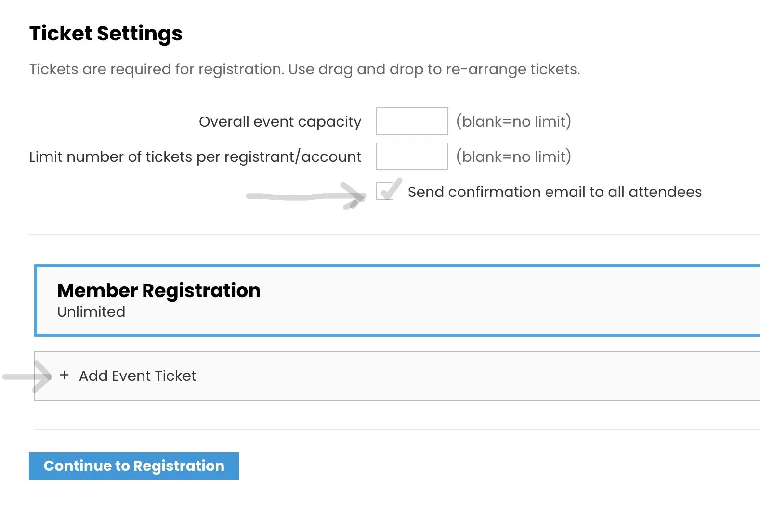Screen dimensions: 760x532
Task: Click the blank=no limit hint beside ticket limit
Action: (513, 156)
